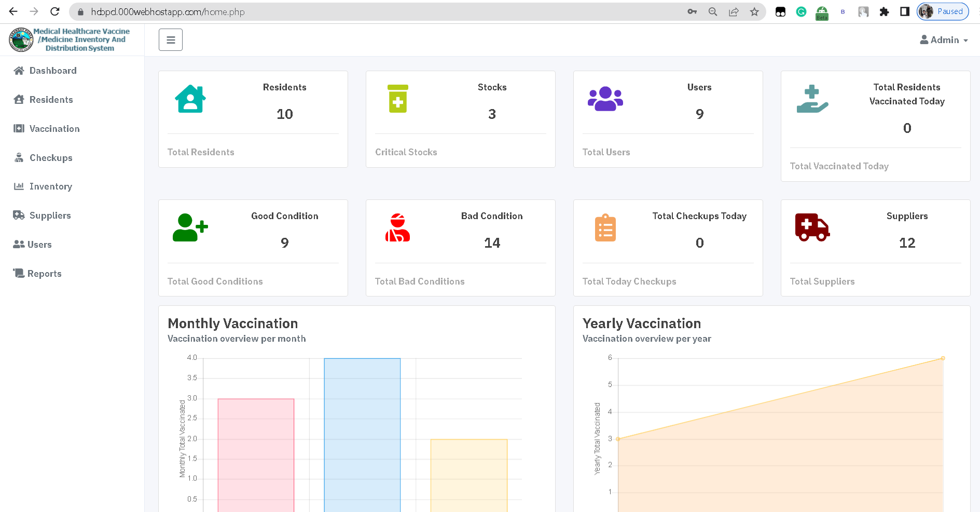Click the Bad Condition icon
This screenshot has height=512, width=980.
(x=397, y=227)
